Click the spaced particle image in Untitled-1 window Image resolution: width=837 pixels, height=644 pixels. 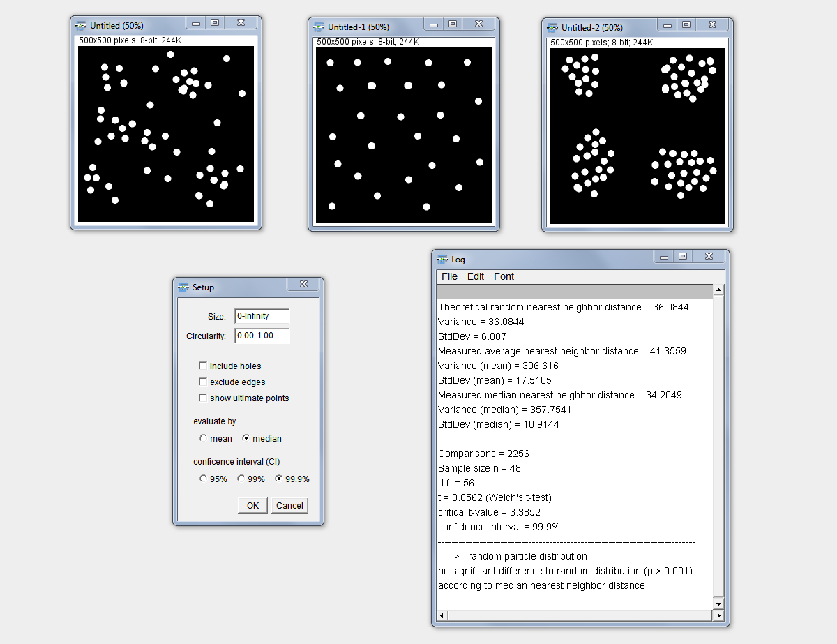coord(404,135)
